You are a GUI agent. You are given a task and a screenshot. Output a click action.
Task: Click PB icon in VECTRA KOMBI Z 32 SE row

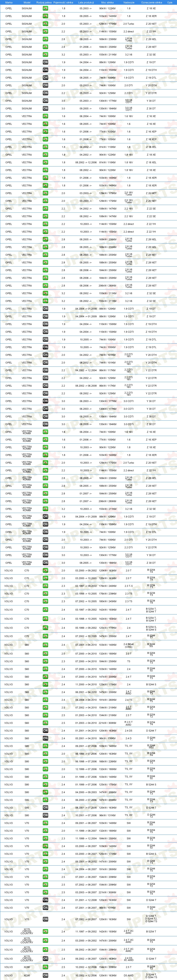click(x=45, y=509)
